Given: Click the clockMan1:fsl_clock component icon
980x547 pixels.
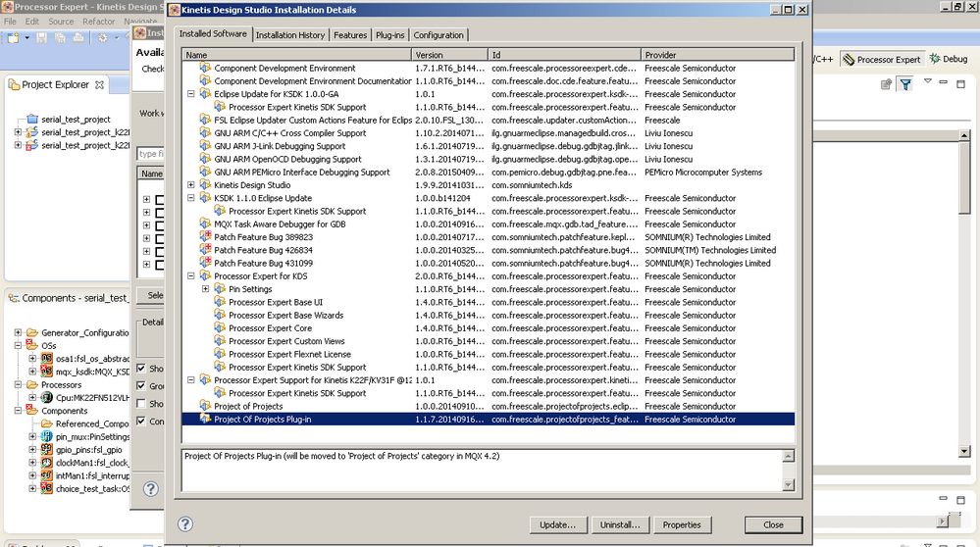Looking at the screenshot, I should 47,463.
